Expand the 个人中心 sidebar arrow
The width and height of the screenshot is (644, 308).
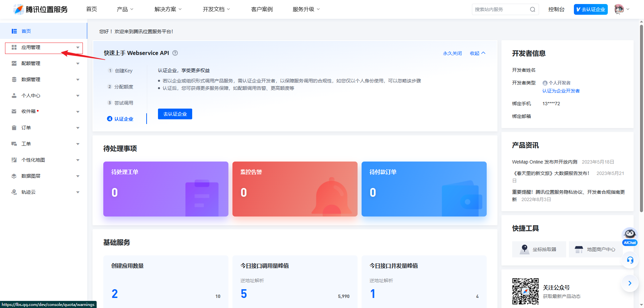pos(78,96)
